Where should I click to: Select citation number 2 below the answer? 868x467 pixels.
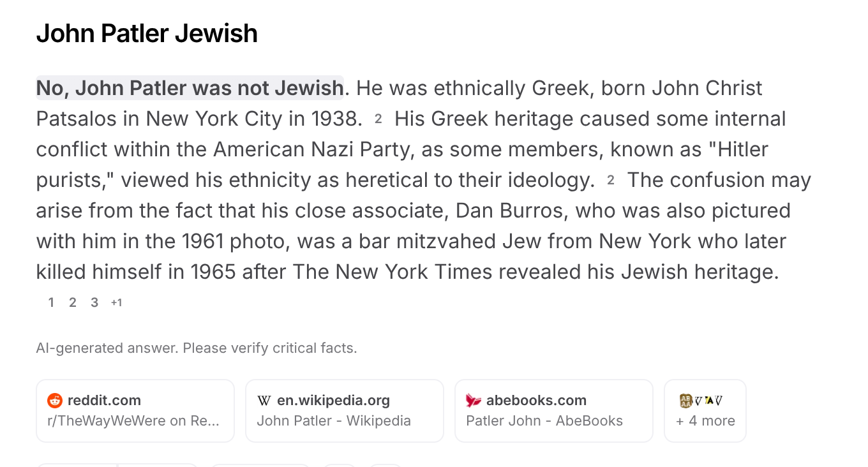coord(73,302)
